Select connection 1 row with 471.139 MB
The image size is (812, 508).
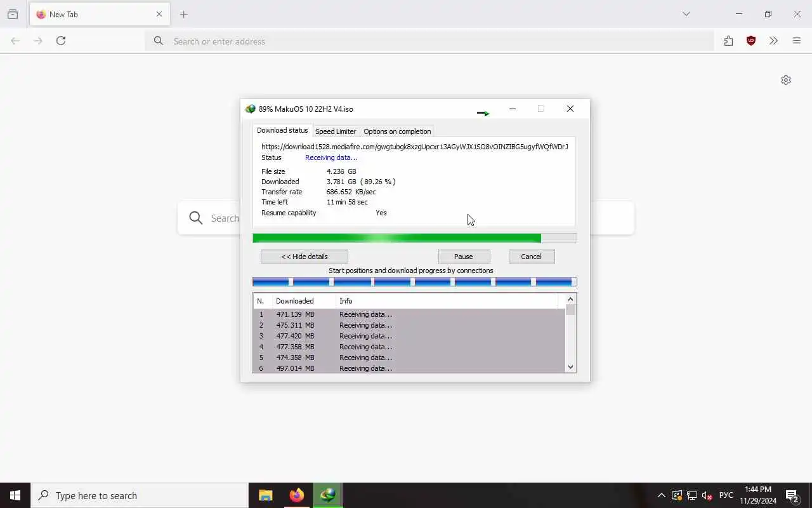click(x=409, y=314)
